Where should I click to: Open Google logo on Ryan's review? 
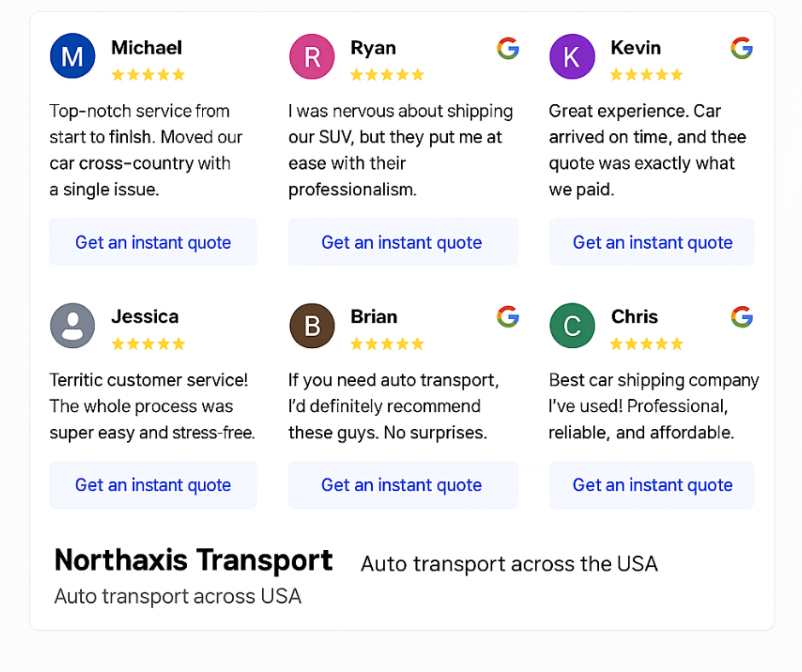[x=508, y=48]
